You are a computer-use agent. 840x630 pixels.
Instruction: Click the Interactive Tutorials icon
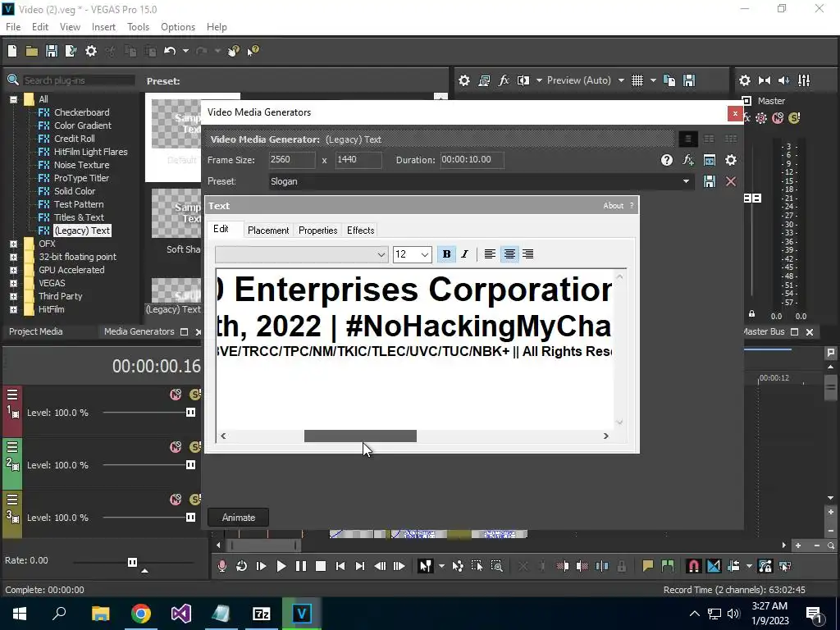[x=234, y=51]
